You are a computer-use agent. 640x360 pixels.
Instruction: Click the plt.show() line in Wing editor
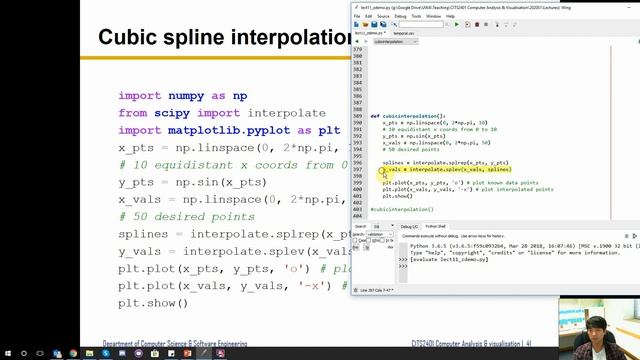pyautogui.click(x=398, y=196)
